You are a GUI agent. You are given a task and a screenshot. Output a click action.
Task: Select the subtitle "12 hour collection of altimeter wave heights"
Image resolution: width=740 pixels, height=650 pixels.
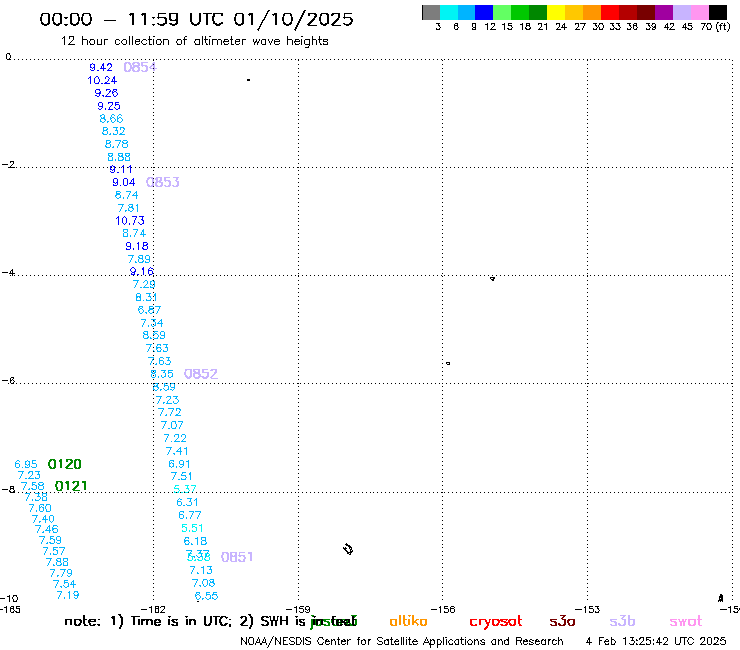click(194, 41)
